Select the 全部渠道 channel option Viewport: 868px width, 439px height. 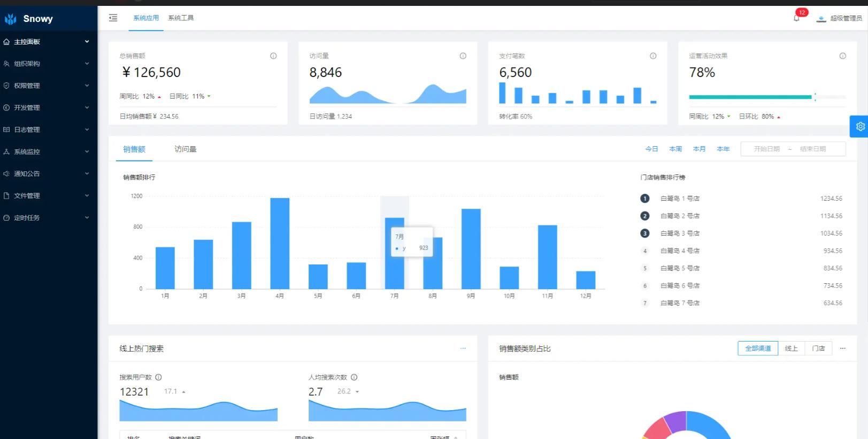click(x=758, y=349)
